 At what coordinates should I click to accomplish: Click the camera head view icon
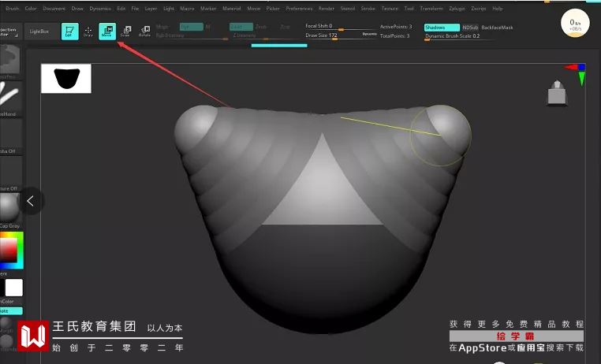tap(557, 92)
